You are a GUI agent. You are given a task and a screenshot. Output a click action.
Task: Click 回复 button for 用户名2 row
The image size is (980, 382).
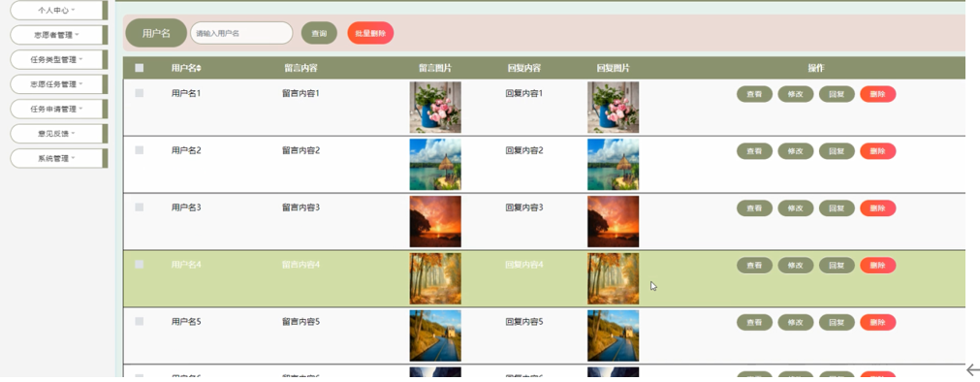pos(837,151)
